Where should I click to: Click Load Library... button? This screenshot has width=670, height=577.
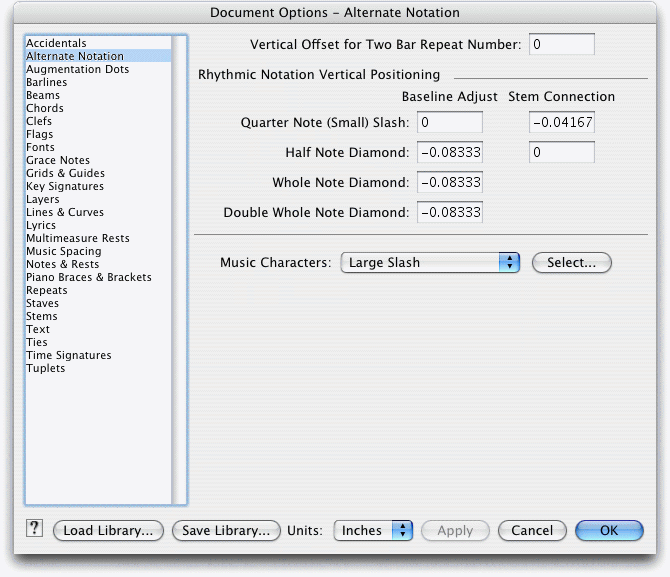[108, 530]
